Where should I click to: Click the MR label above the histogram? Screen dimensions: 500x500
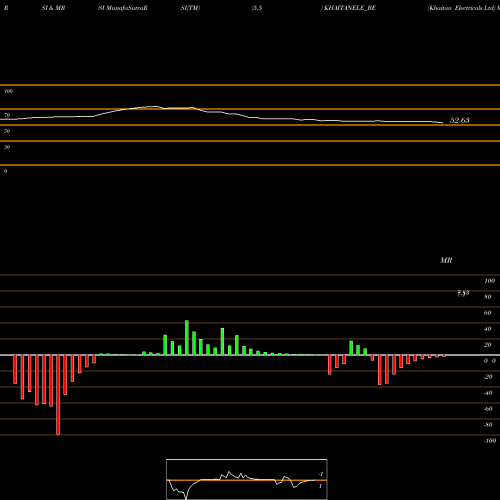point(446,260)
